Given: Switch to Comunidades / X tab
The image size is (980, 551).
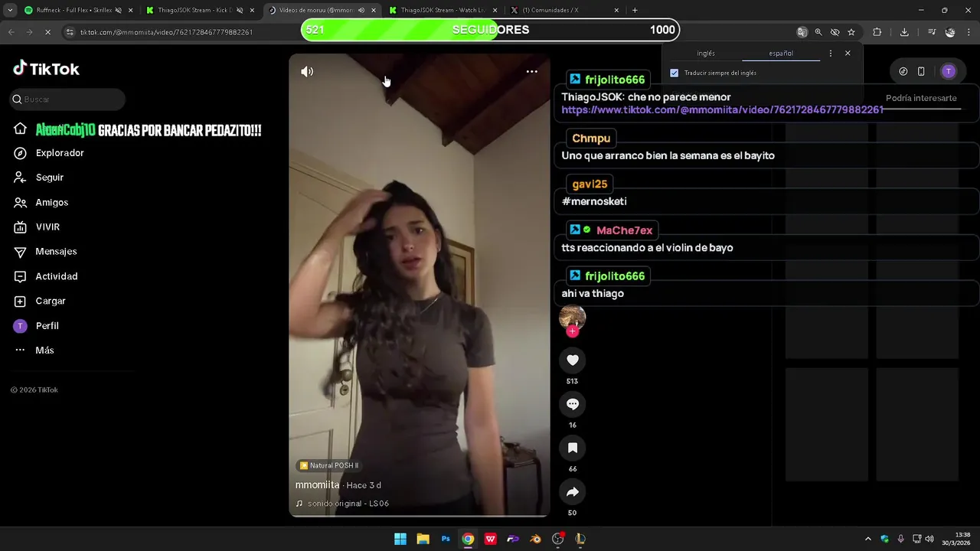Looking at the screenshot, I should [x=565, y=10].
